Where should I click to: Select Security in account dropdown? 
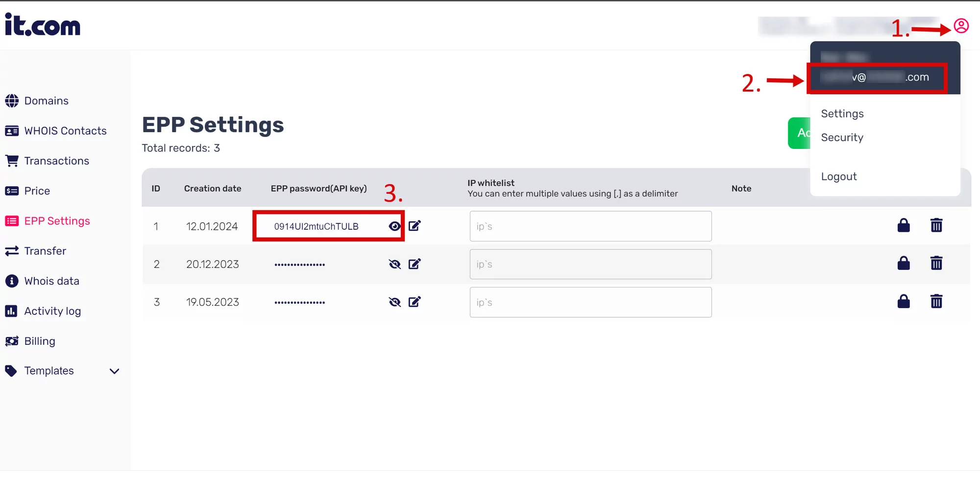(x=842, y=138)
